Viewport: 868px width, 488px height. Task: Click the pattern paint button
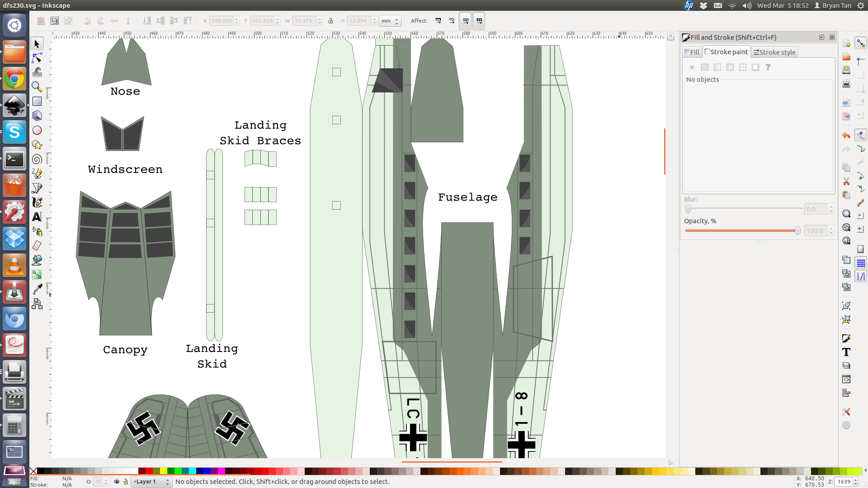743,67
